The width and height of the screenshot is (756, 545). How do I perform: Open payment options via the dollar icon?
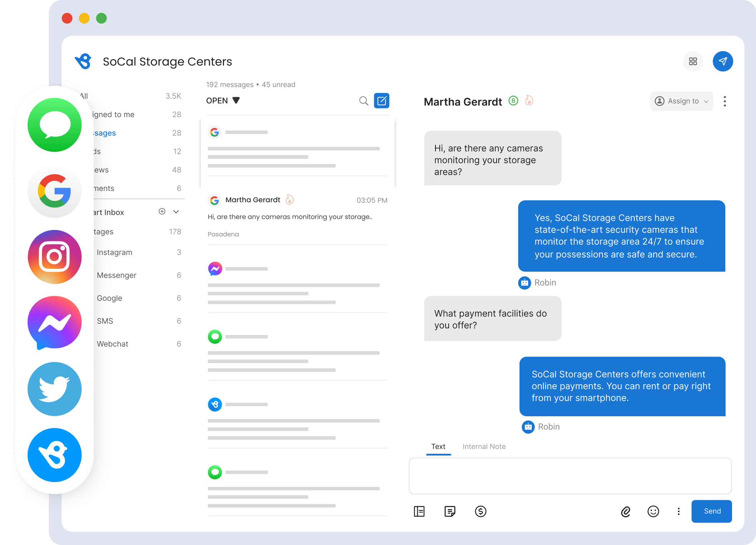[x=481, y=511]
